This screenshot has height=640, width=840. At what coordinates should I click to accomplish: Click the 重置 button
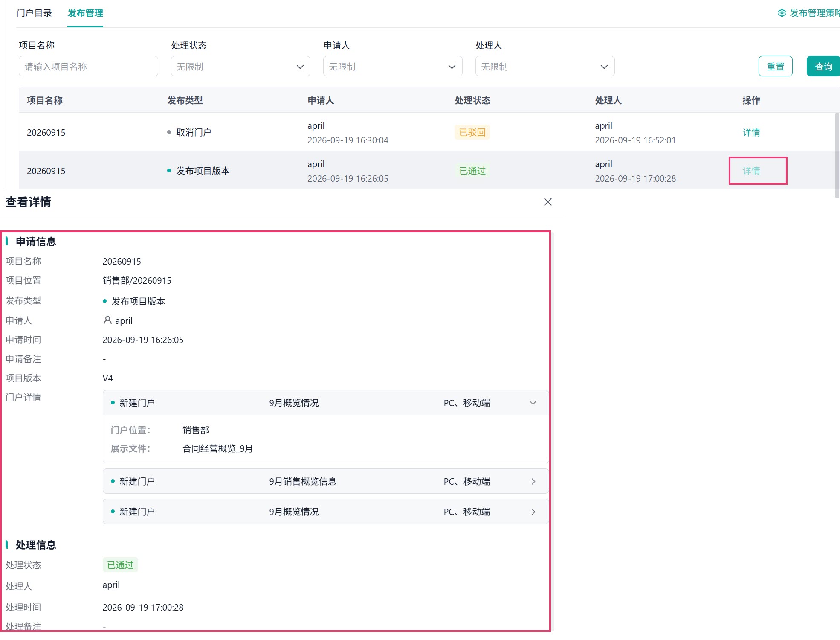775,66
